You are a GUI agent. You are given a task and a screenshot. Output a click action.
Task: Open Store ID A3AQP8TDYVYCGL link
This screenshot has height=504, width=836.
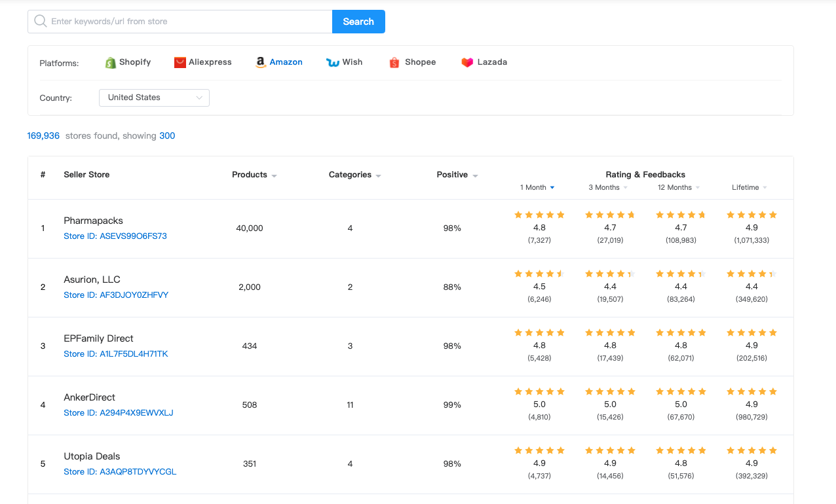point(120,472)
